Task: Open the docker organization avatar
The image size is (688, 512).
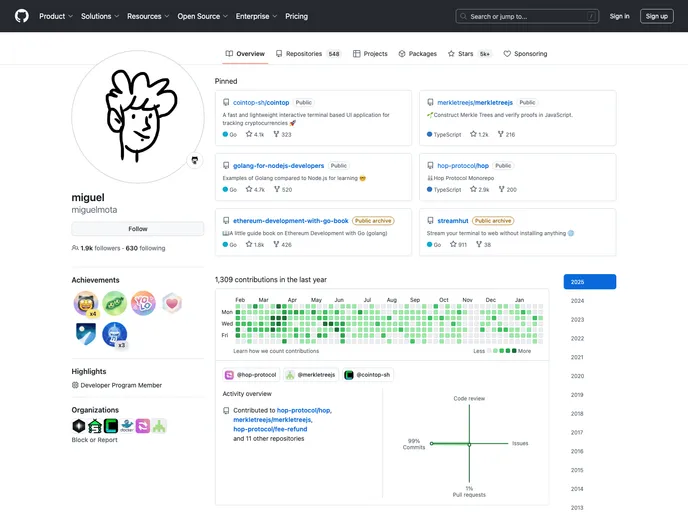Action: pyautogui.click(x=127, y=426)
